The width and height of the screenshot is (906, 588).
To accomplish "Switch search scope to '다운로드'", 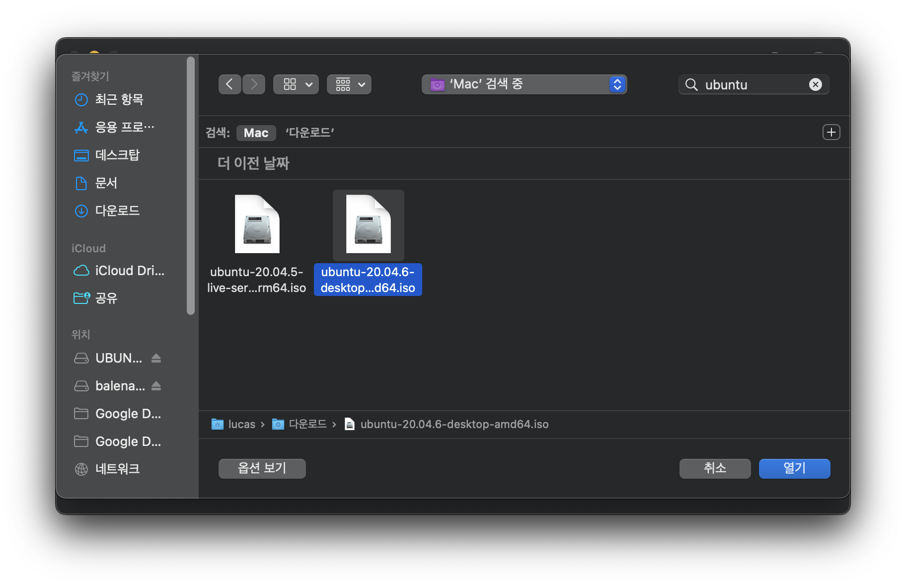I will [x=309, y=133].
